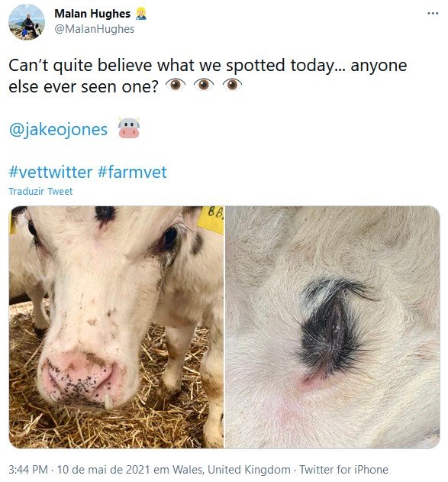Viewport: 448px width, 482px height.
Task: Click the display name Malan Hughes
Action: [x=92, y=14]
